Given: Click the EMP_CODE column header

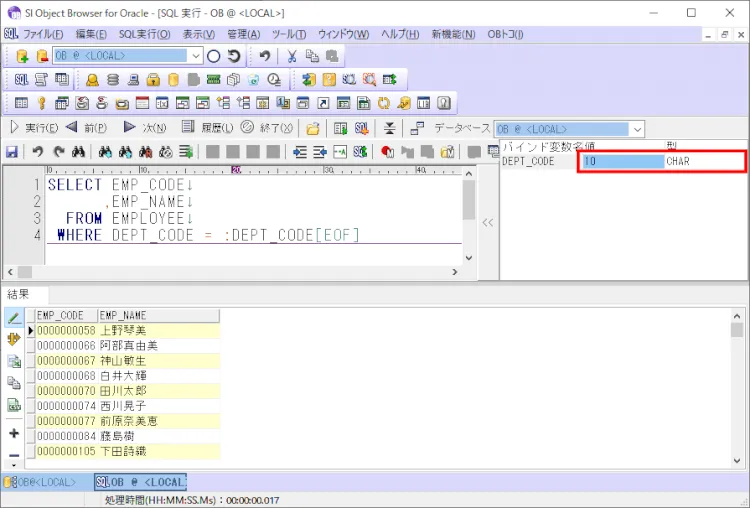Looking at the screenshot, I should point(66,316).
